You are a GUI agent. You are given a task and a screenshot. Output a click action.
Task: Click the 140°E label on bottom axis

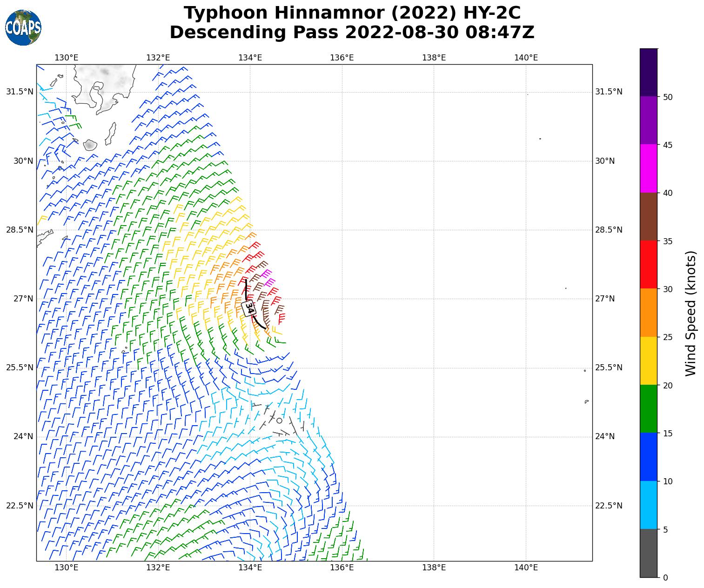(526, 567)
